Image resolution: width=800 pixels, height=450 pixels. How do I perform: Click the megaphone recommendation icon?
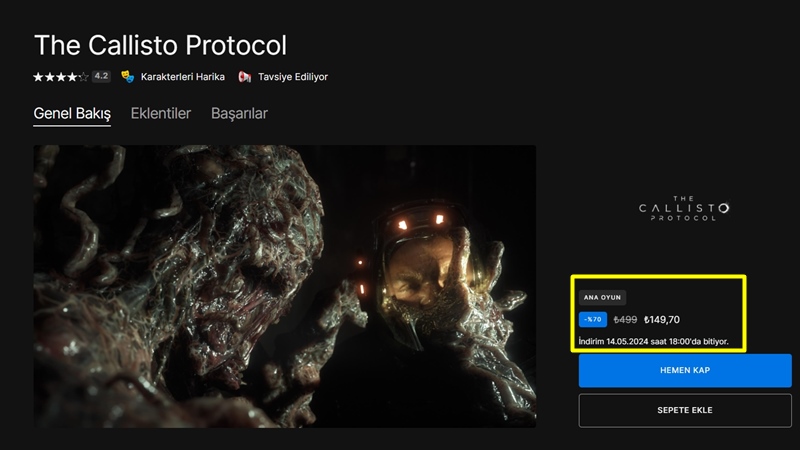[x=245, y=77]
